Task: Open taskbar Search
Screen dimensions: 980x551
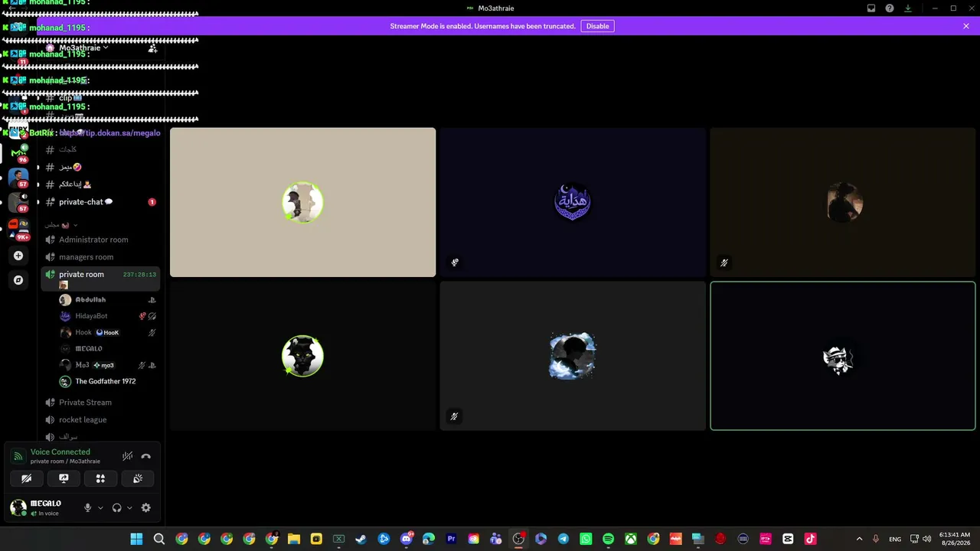Action: [159, 539]
